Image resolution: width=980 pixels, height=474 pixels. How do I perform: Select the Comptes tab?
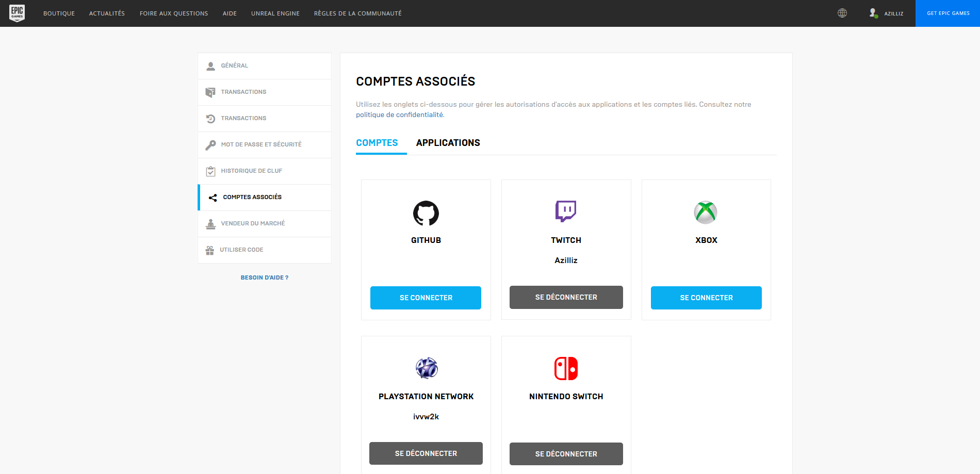pyautogui.click(x=377, y=143)
